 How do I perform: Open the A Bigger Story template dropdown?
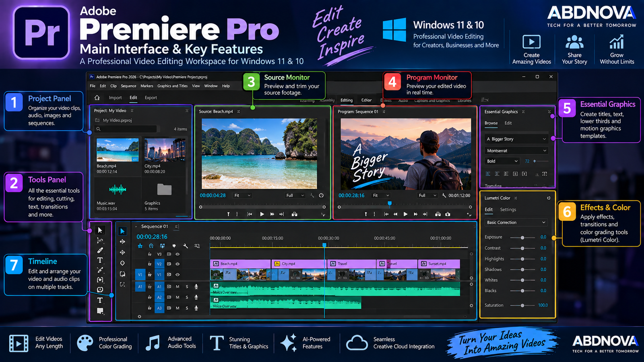pos(517,139)
